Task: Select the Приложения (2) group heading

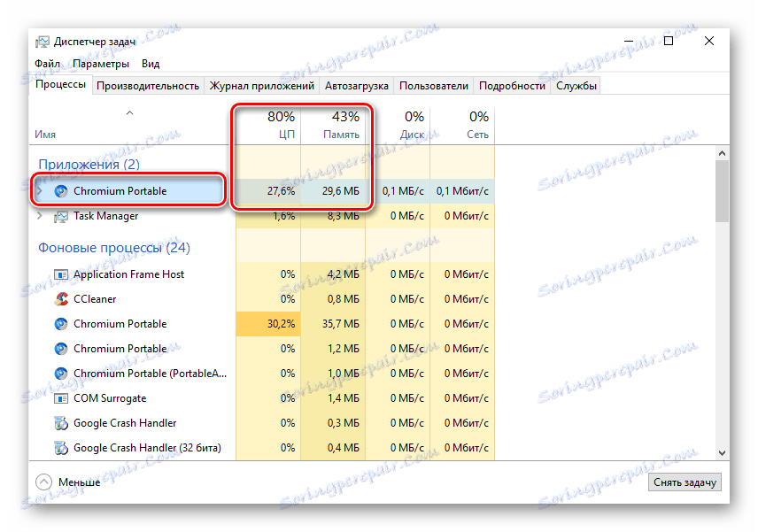Action: click(x=89, y=165)
